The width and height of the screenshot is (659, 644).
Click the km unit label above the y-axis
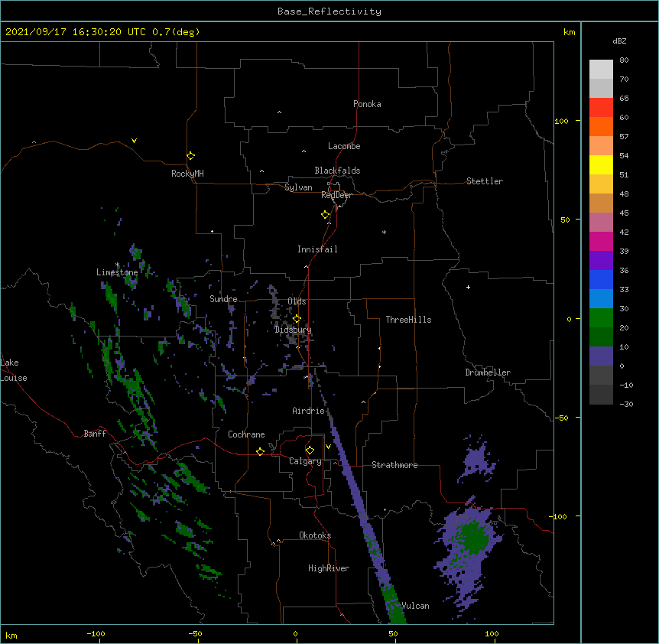[x=569, y=32]
